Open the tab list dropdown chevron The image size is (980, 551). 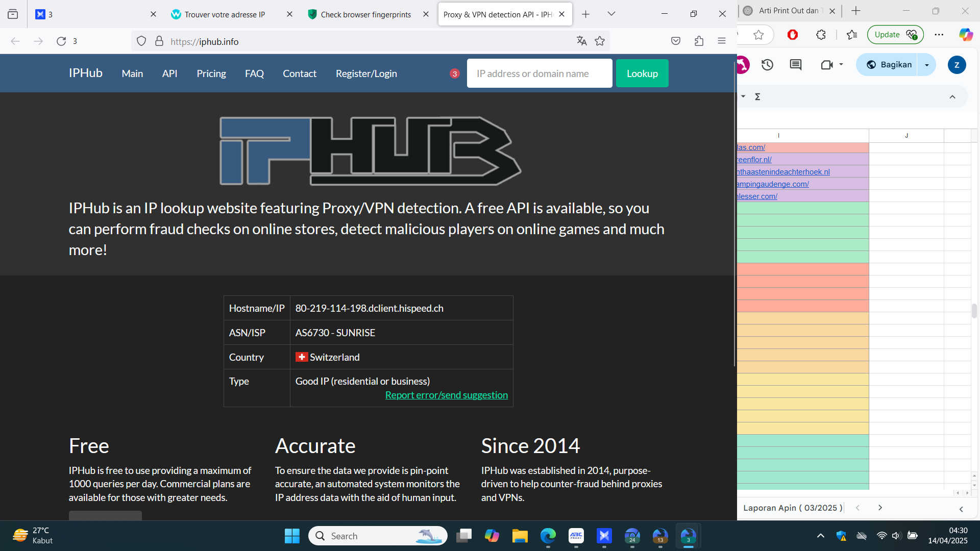[611, 14]
